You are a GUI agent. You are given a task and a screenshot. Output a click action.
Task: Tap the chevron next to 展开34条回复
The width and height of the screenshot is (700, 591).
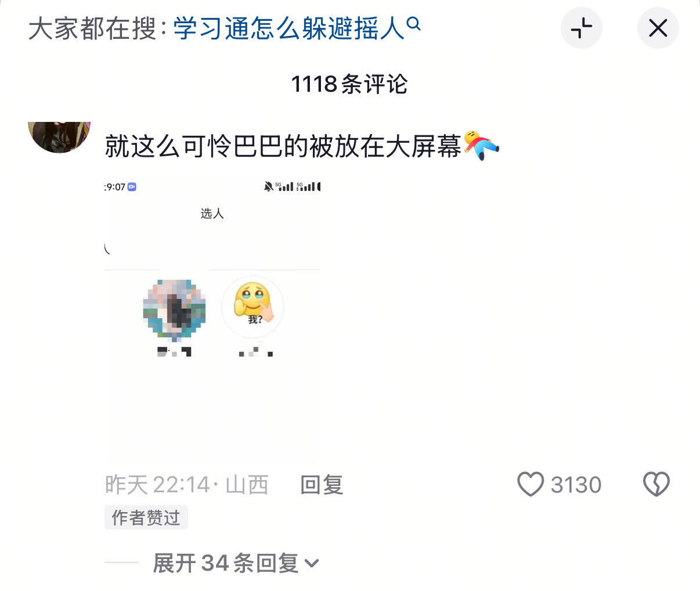(312, 564)
